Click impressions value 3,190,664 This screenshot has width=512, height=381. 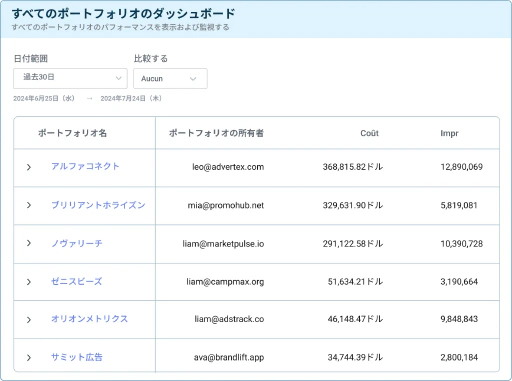coord(459,282)
